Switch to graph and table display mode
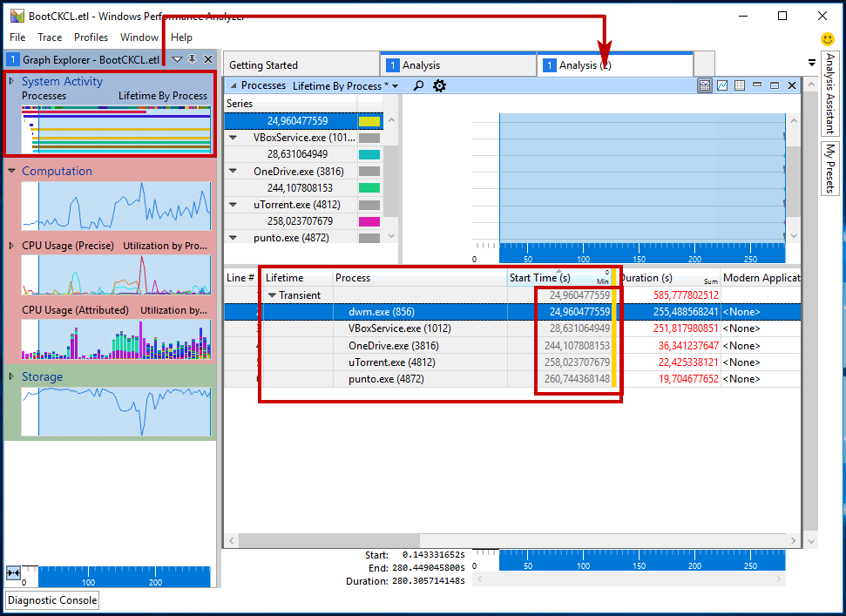The width and height of the screenshot is (846, 616). click(x=705, y=85)
